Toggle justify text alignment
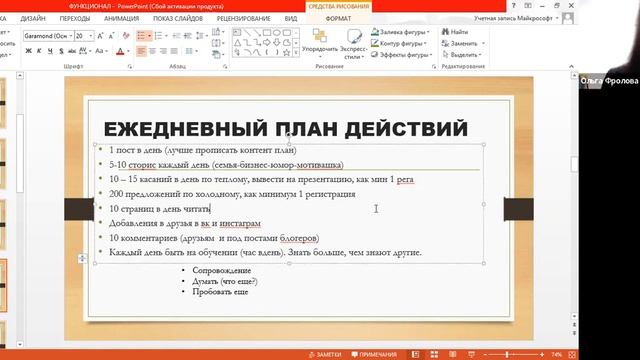Image resolution: width=640 pixels, height=360 pixels. [x=174, y=51]
